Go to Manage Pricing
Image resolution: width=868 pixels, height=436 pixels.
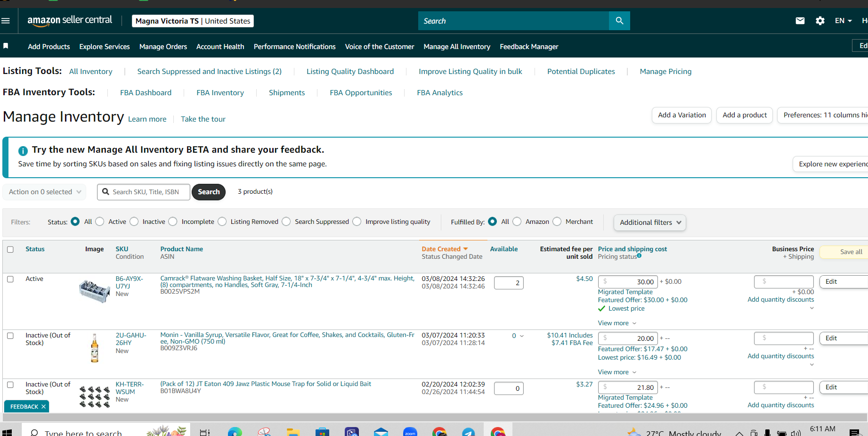(x=665, y=72)
